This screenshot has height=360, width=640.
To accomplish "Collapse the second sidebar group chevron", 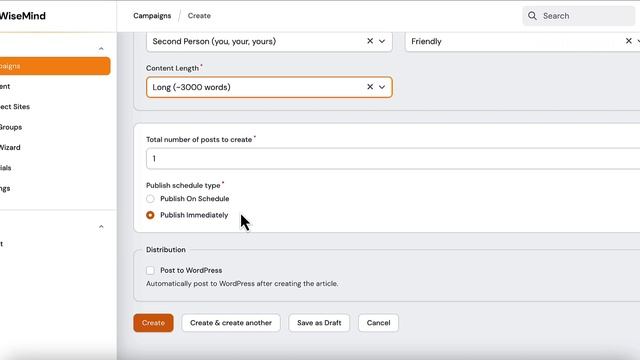I will click(101, 227).
